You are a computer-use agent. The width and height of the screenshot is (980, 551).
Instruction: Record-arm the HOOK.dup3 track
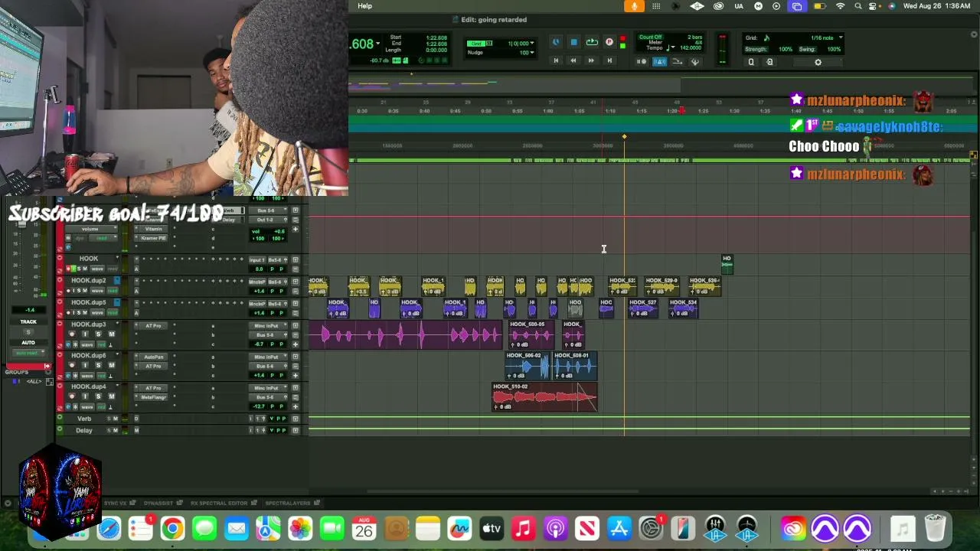pos(73,334)
